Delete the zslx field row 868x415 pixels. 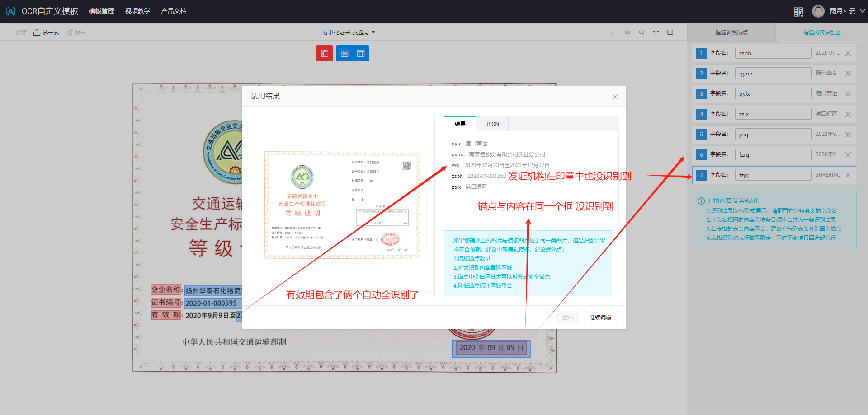tap(848, 114)
